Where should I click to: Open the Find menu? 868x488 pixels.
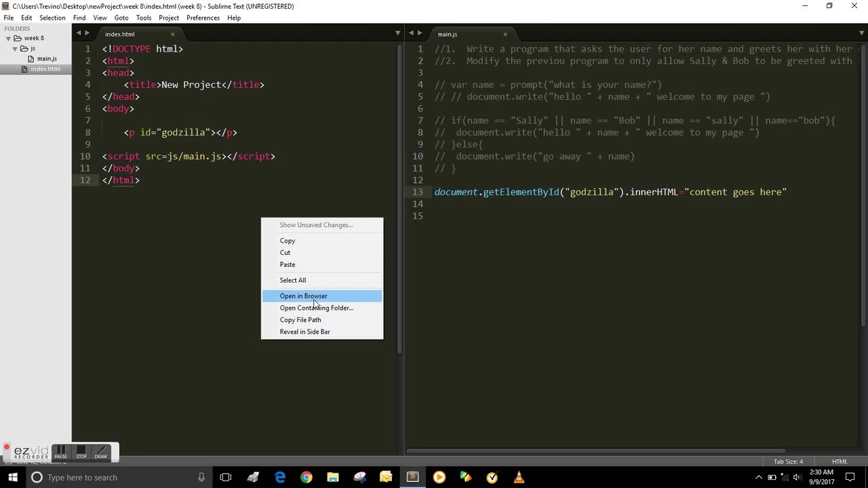click(79, 18)
